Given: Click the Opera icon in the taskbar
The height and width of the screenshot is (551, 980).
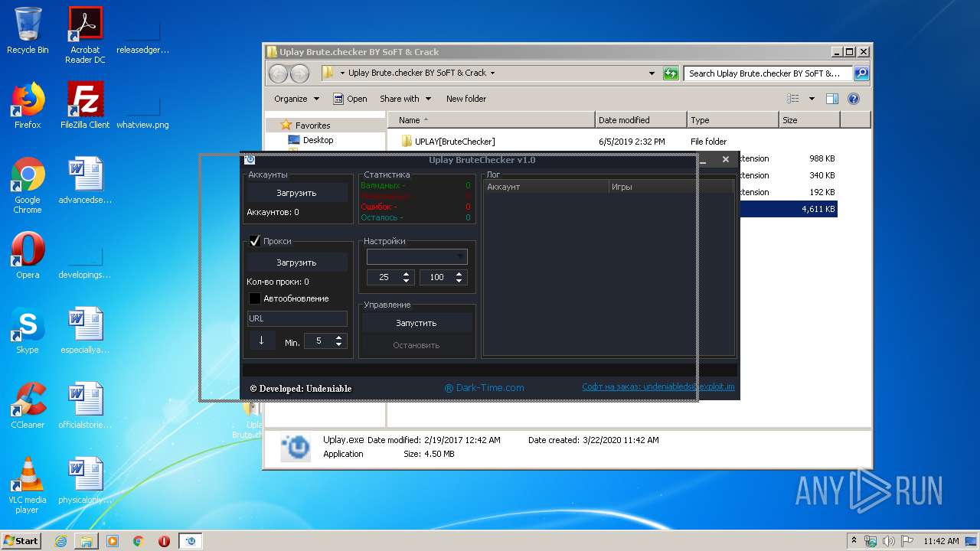Looking at the screenshot, I should [164, 541].
